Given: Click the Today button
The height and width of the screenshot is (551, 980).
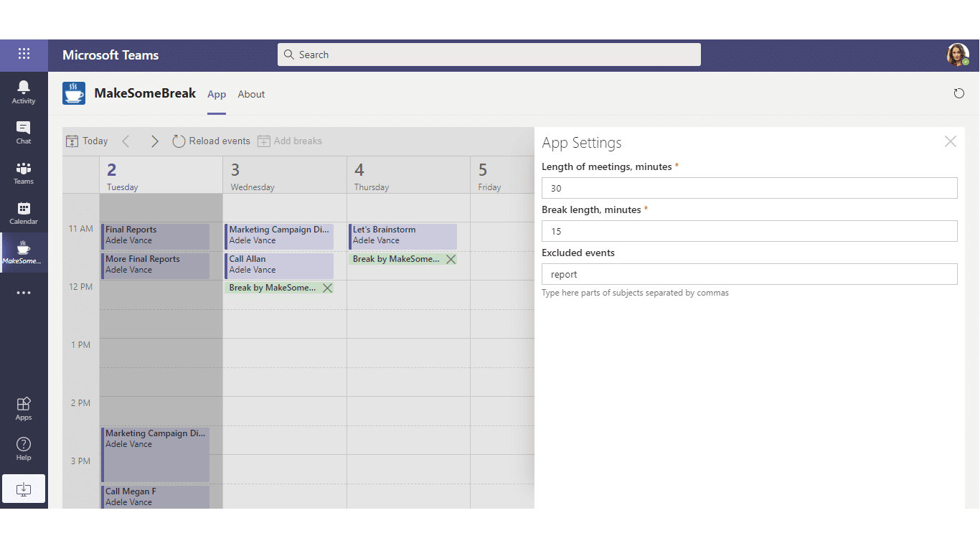Looking at the screenshot, I should [87, 141].
